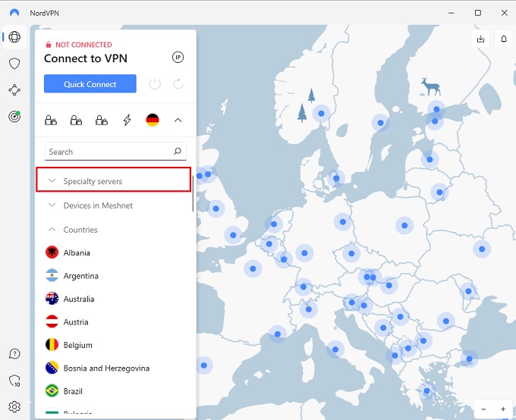The image size is (516, 420).
Task: Select the third lock preset icon
Action: click(x=102, y=121)
